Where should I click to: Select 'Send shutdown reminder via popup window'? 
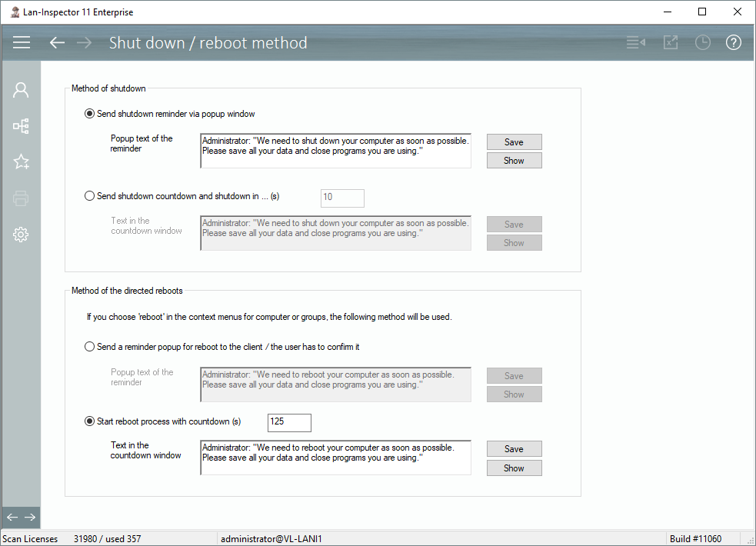[90, 114]
